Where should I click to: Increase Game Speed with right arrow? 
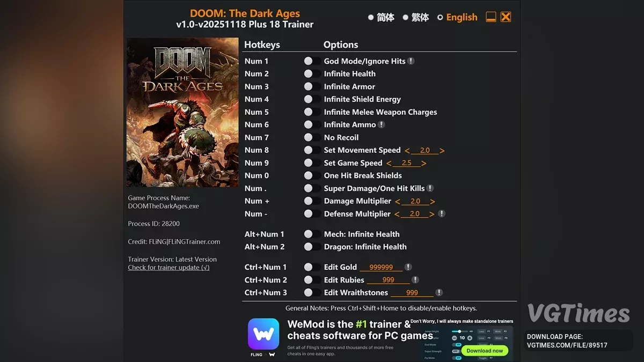[424, 164]
